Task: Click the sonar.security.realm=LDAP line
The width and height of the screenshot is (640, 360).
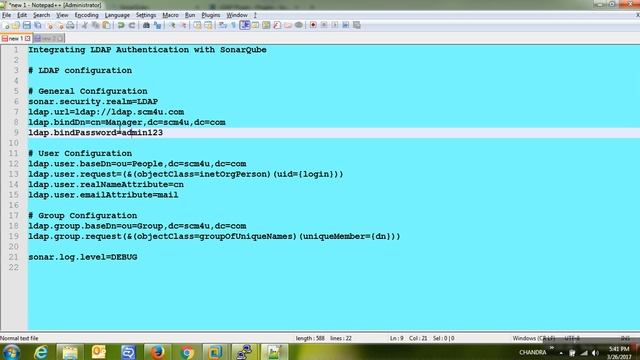Action: [93, 102]
